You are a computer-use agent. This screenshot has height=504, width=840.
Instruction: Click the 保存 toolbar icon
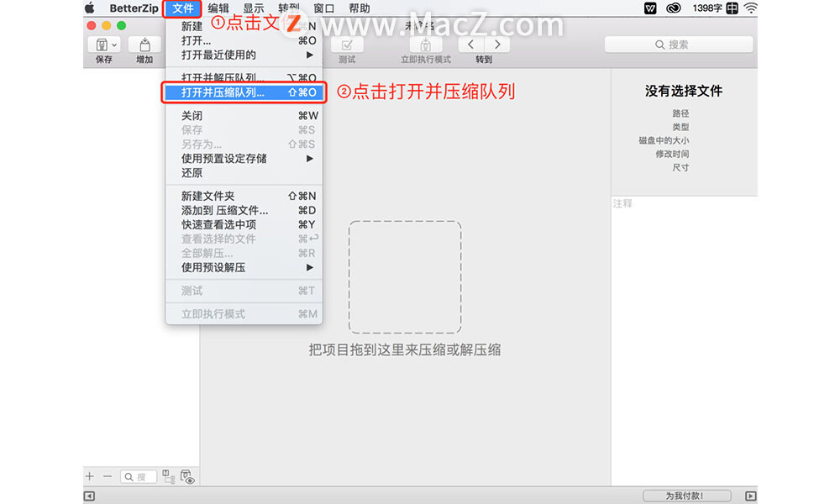[x=102, y=45]
